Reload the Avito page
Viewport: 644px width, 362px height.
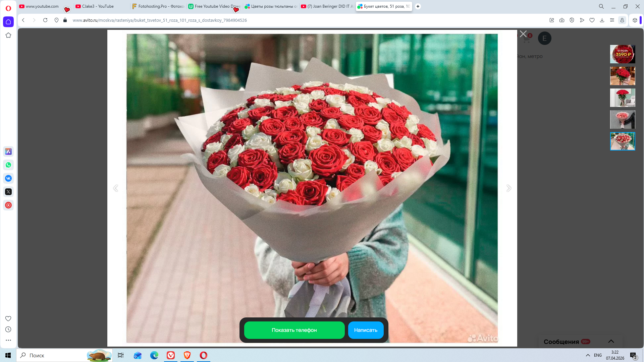pos(45,20)
